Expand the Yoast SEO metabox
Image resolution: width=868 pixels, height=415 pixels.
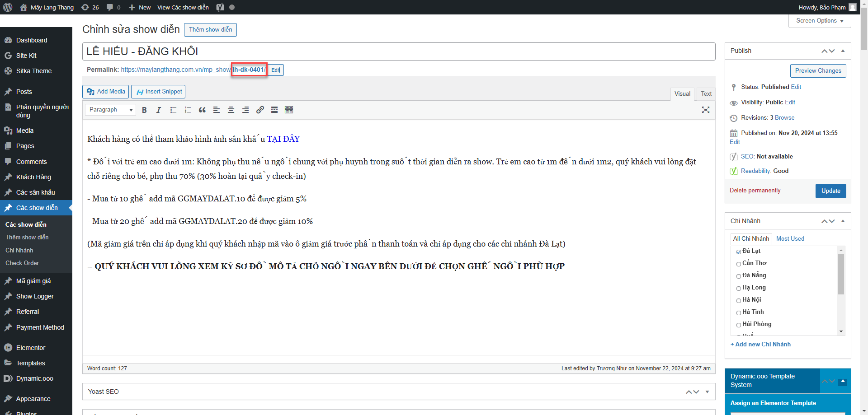click(707, 392)
